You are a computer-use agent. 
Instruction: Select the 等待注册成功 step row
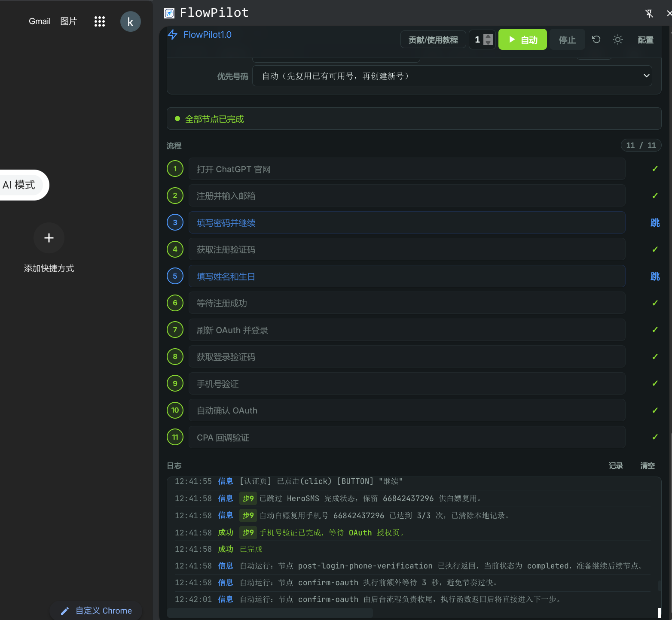pos(407,303)
